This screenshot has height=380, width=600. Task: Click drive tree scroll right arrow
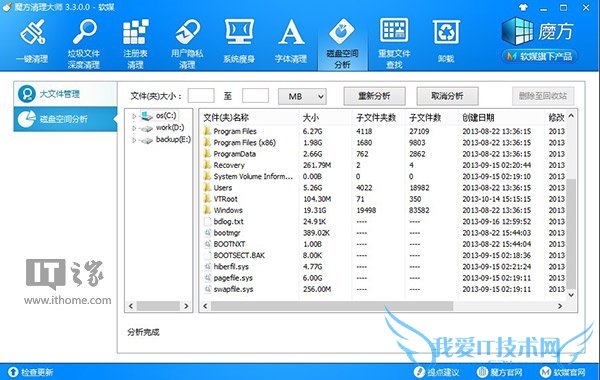coord(186,306)
